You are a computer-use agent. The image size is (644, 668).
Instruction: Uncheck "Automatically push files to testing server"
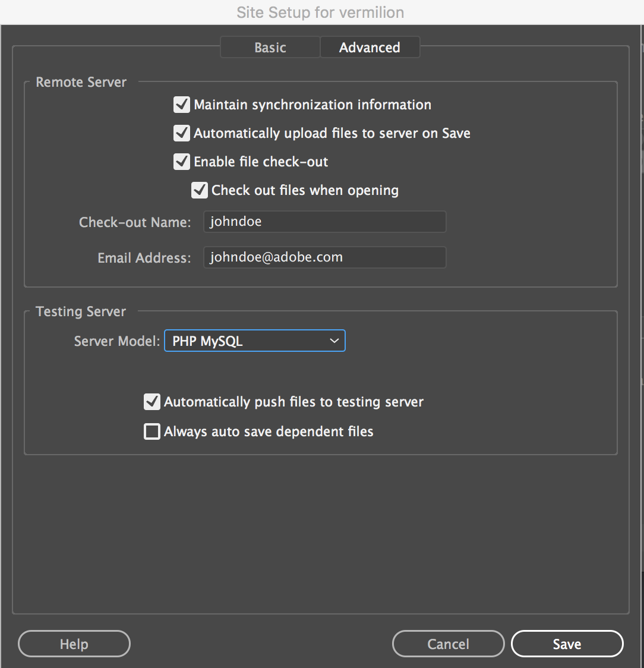[x=151, y=402]
